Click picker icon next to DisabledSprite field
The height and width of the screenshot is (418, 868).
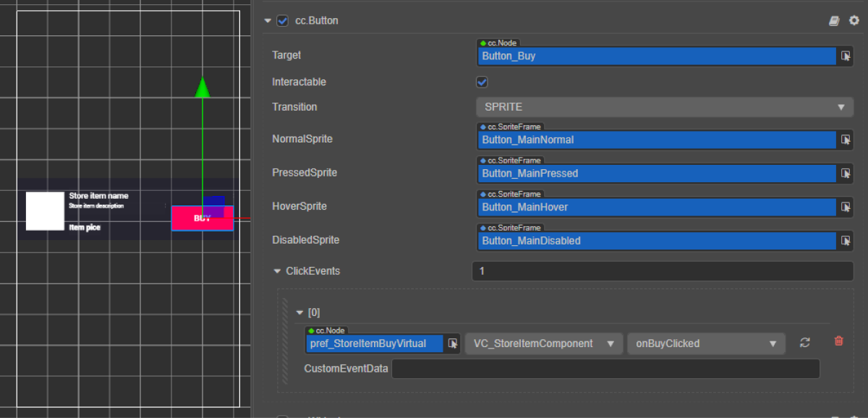tap(846, 241)
